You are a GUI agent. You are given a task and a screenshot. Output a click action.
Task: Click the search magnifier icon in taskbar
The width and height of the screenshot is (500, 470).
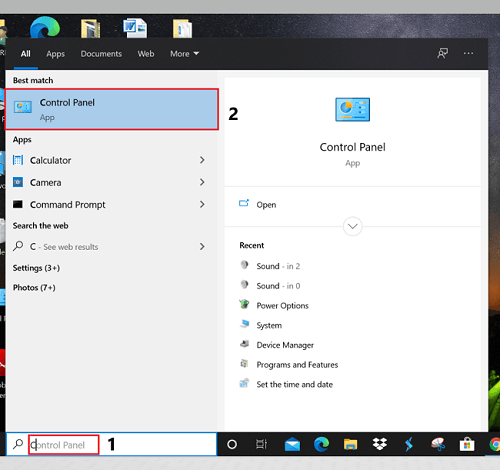tap(18, 444)
